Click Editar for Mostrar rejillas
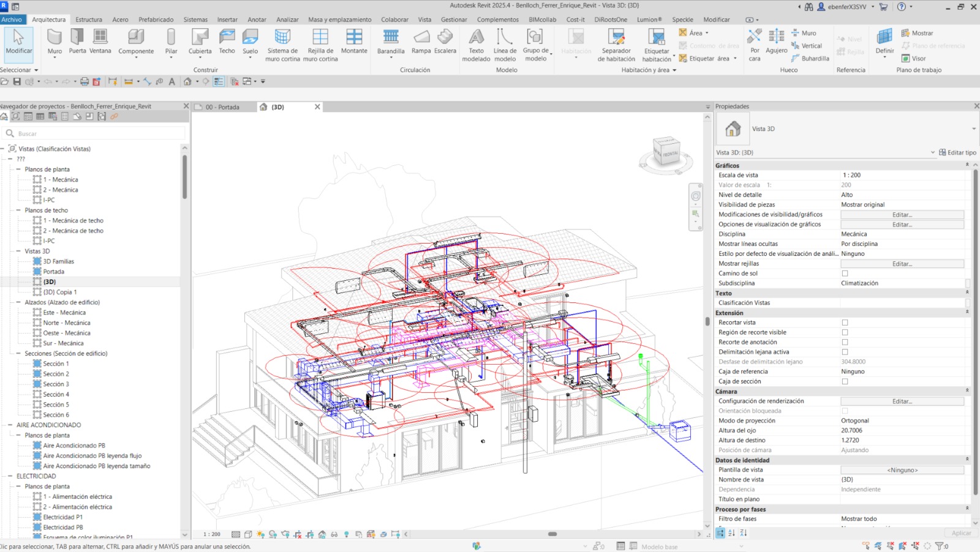 [x=902, y=264]
